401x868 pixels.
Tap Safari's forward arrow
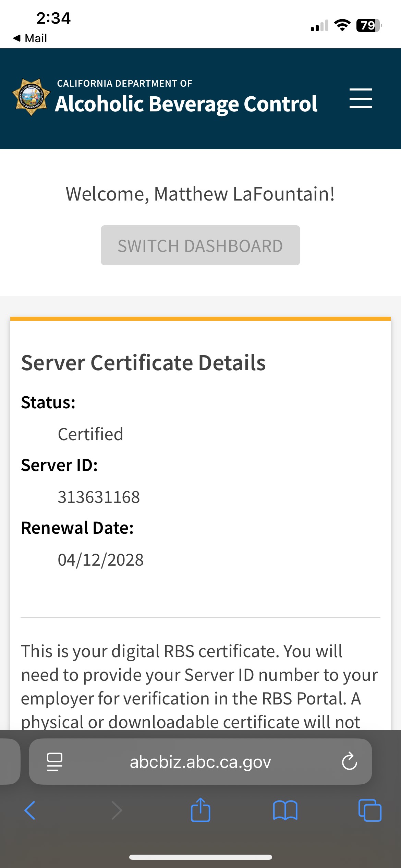[x=117, y=810]
